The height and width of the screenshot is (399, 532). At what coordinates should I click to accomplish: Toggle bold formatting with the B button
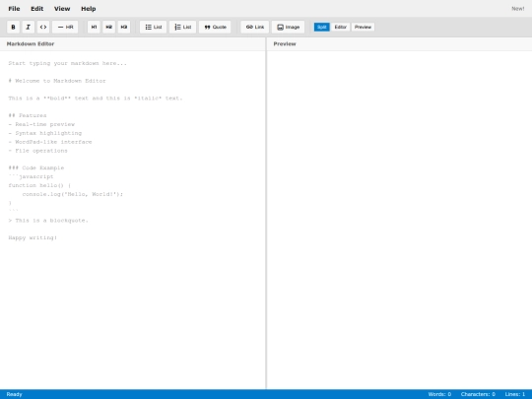coord(13,28)
